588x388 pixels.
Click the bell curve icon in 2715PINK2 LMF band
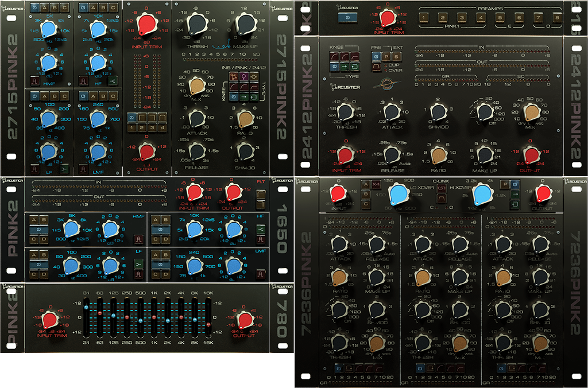[x=83, y=169]
